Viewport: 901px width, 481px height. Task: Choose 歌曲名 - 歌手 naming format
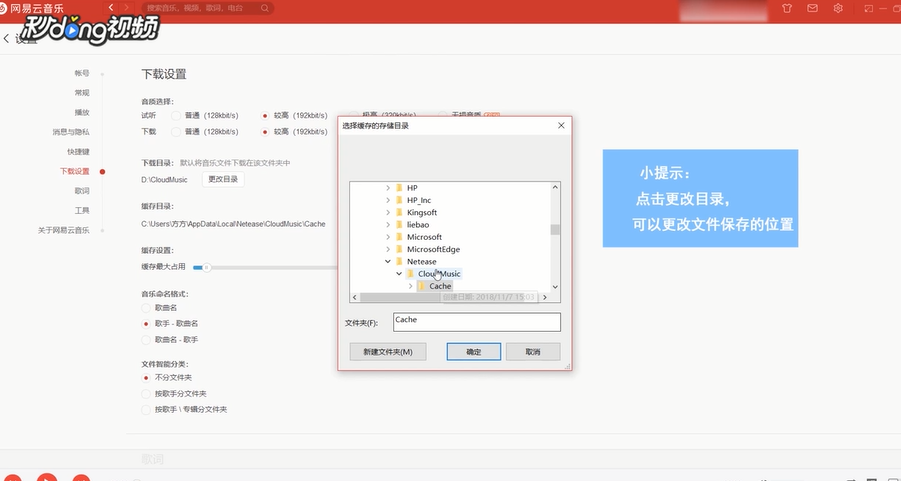[x=146, y=340]
